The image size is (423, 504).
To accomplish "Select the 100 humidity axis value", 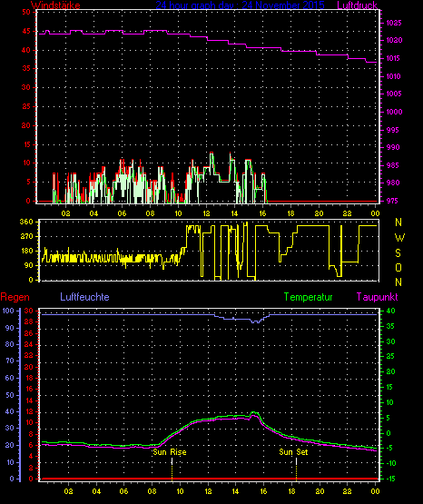I will click(8, 311).
